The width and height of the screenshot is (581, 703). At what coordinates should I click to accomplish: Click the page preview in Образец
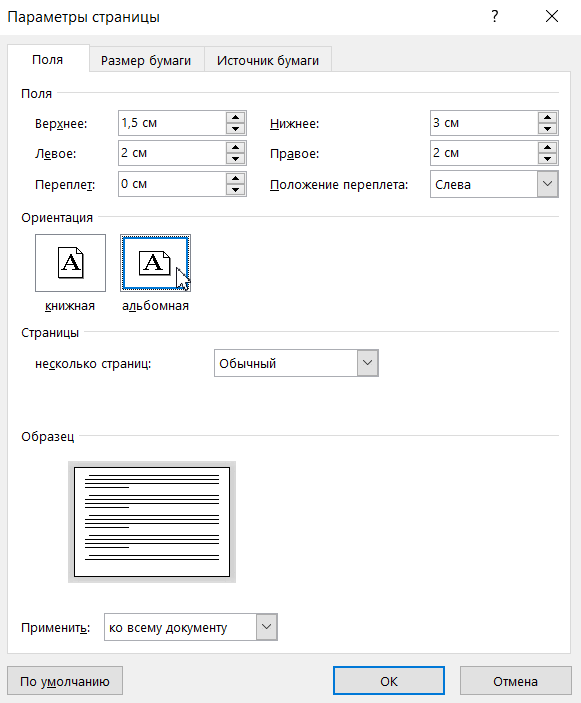152,522
